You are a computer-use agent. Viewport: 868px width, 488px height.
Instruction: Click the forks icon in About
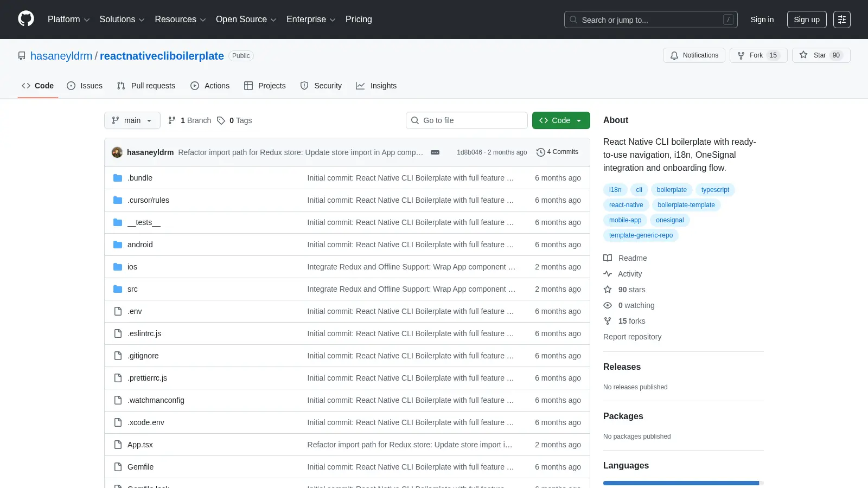[608, 321]
